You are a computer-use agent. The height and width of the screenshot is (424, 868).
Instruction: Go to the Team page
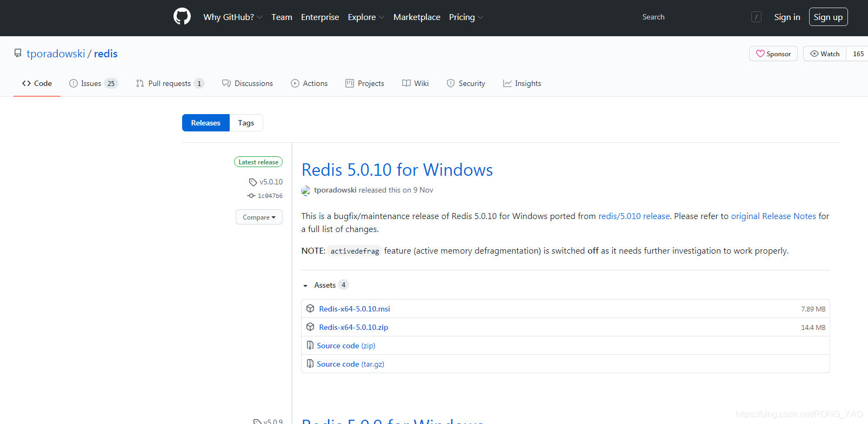pyautogui.click(x=282, y=17)
